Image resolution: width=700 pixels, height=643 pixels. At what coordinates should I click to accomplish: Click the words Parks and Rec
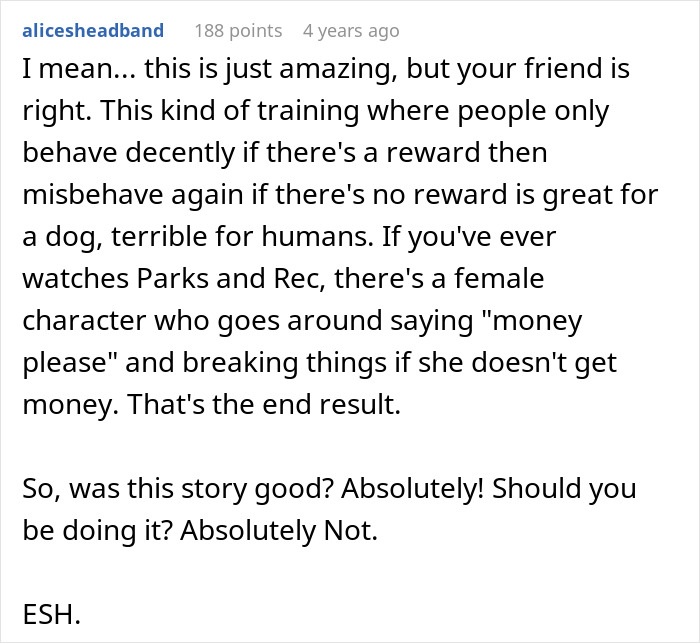(x=231, y=278)
